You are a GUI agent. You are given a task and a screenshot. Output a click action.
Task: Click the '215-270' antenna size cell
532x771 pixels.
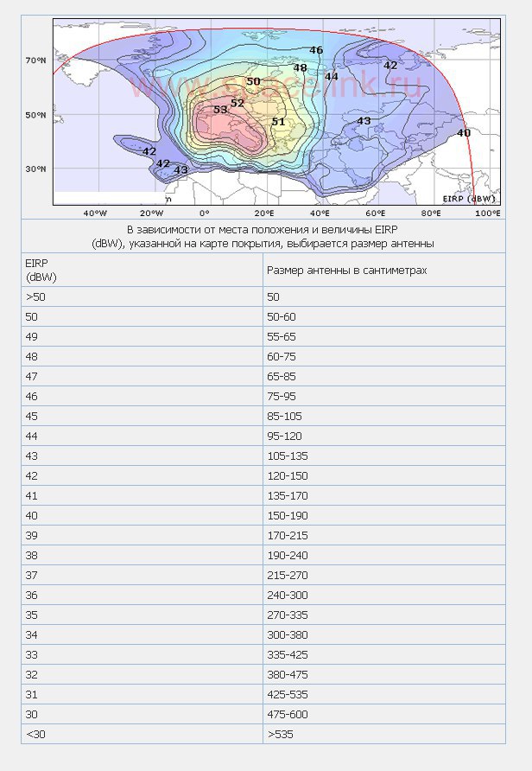(x=384, y=576)
